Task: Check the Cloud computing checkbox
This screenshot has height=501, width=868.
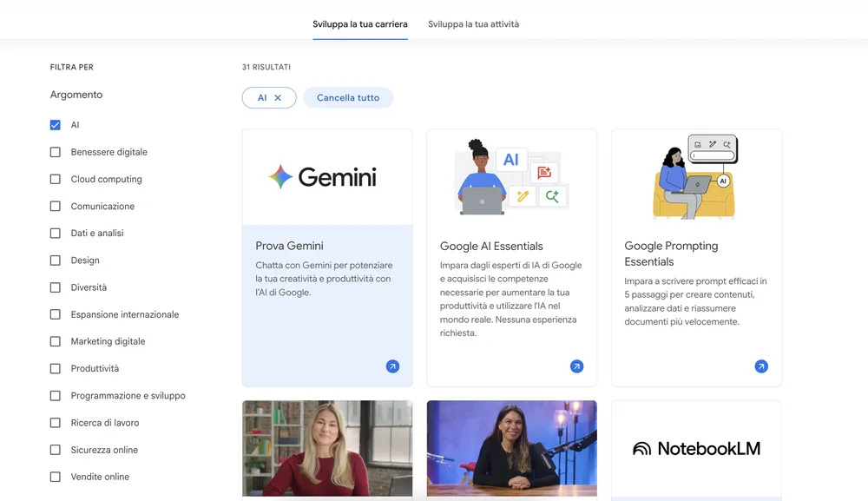Action: (56, 180)
